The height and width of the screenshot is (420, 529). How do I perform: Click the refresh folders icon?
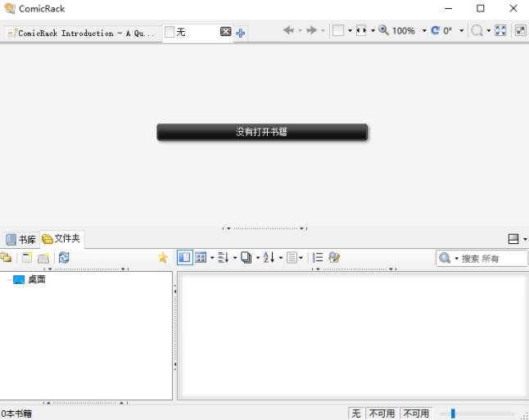tap(64, 257)
